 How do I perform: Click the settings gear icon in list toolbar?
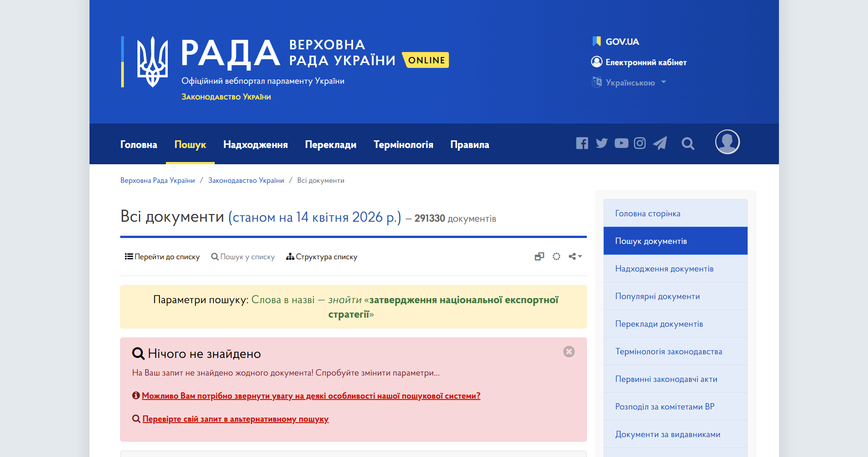557,257
